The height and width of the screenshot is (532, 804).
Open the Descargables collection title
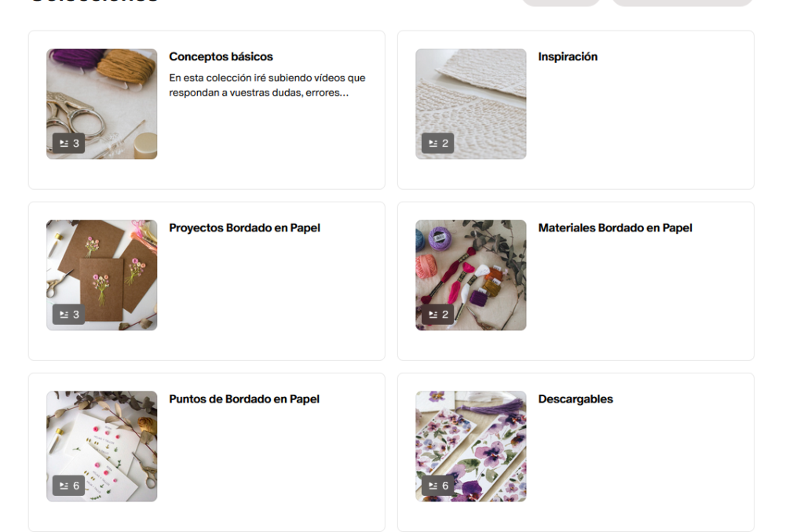pyautogui.click(x=576, y=399)
